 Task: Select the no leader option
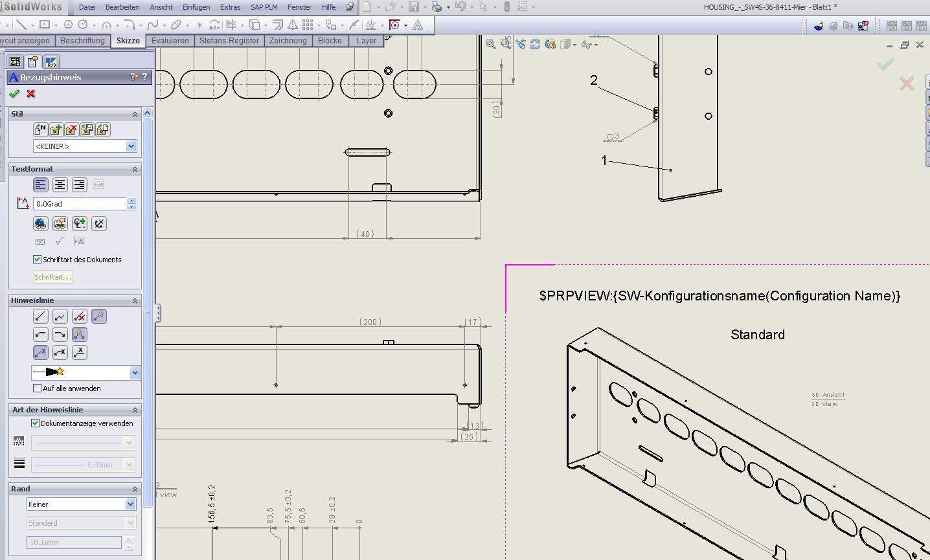point(79,316)
